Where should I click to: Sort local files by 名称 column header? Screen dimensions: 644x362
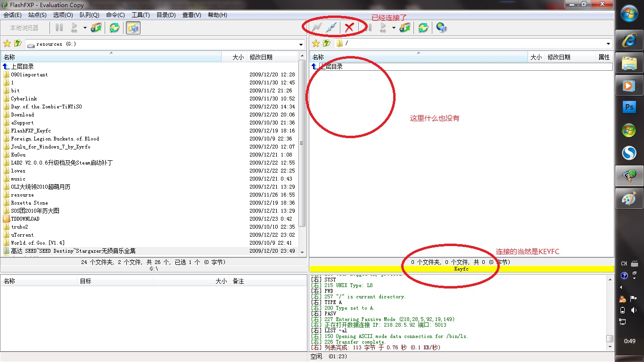[111, 57]
